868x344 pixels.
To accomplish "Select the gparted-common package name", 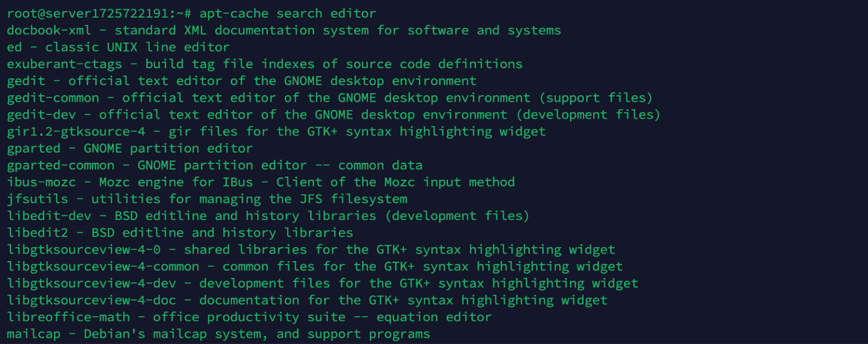I will point(60,166).
